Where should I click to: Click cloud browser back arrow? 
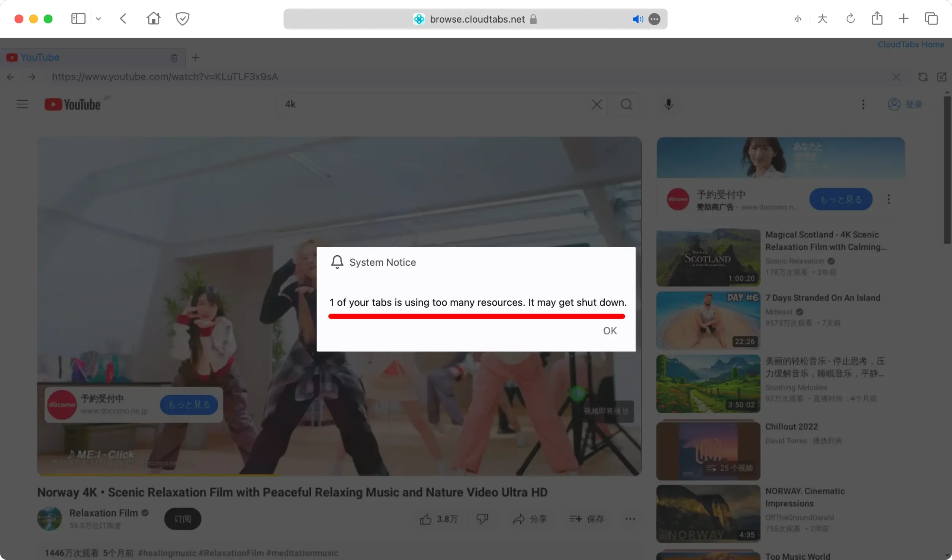10,77
